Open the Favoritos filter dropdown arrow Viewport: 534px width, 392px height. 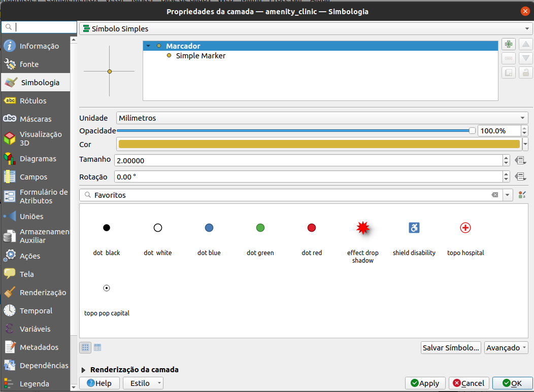point(508,195)
